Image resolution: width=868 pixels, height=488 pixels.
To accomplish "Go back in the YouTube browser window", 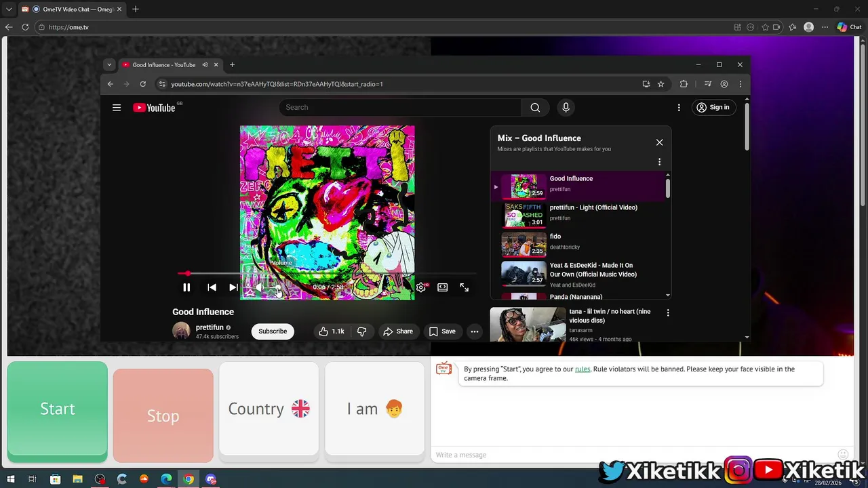I will (x=111, y=84).
